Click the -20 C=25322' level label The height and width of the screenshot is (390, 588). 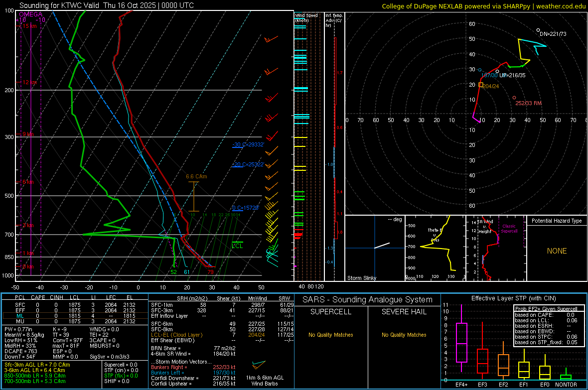tap(248, 164)
